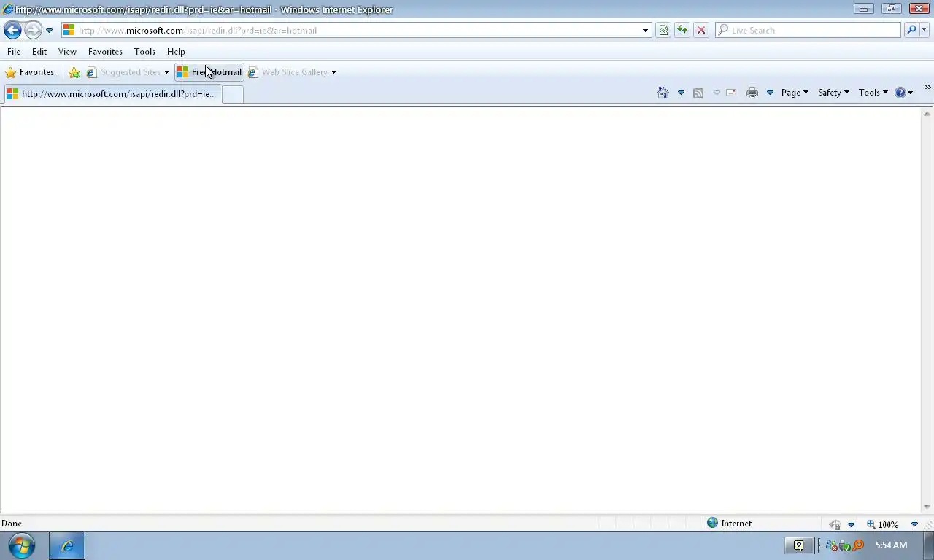Open a new blank tab
Image resolution: width=934 pixels, height=560 pixels.
[x=232, y=94]
